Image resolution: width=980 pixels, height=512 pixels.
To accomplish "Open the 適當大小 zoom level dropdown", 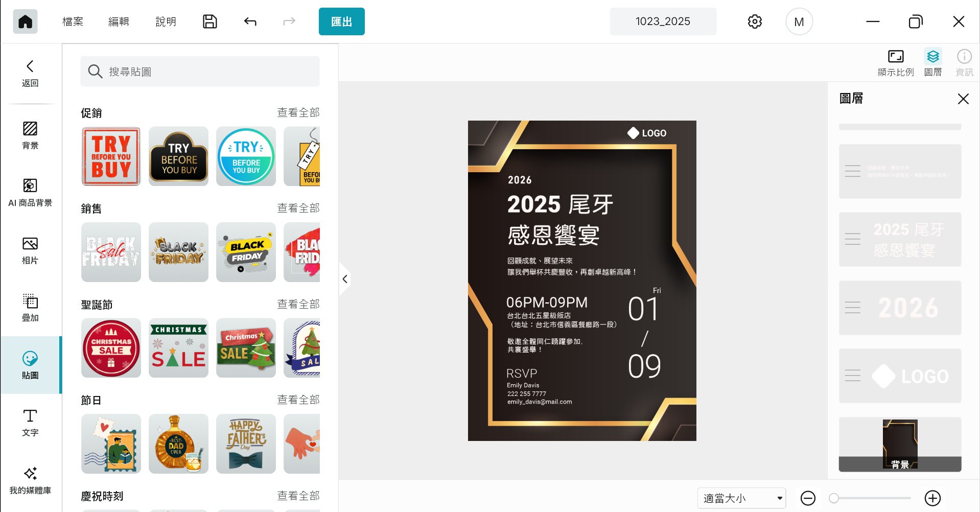I will [741, 498].
